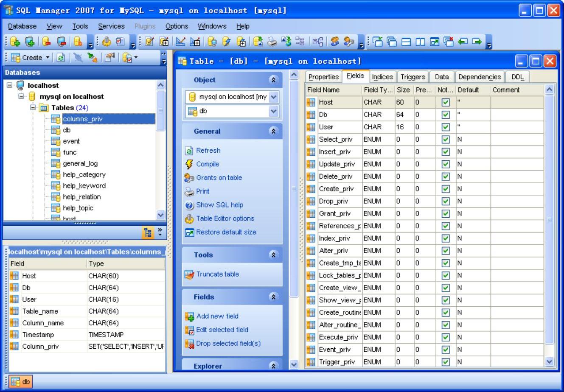564x392 pixels.
Task: Collapse the General panel section
Action: tap(274, 131)
